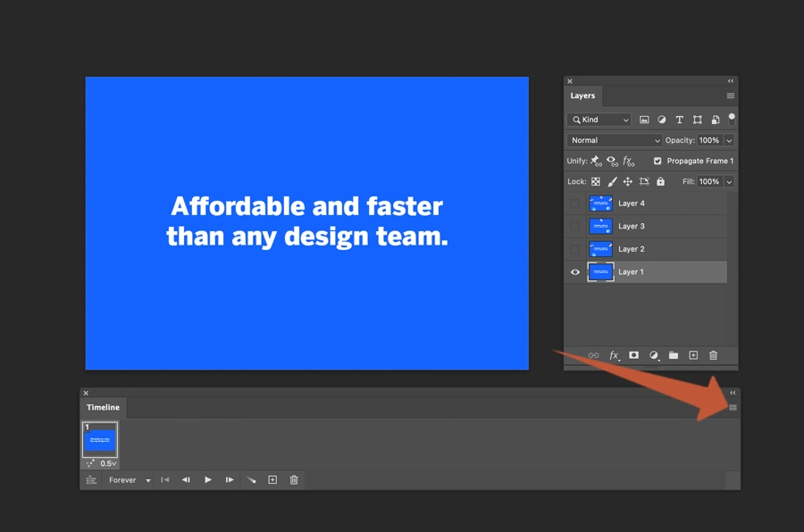Adjust the layer Opacity value
The width and height of the screenshot is (804, 532).
point(711,140)
